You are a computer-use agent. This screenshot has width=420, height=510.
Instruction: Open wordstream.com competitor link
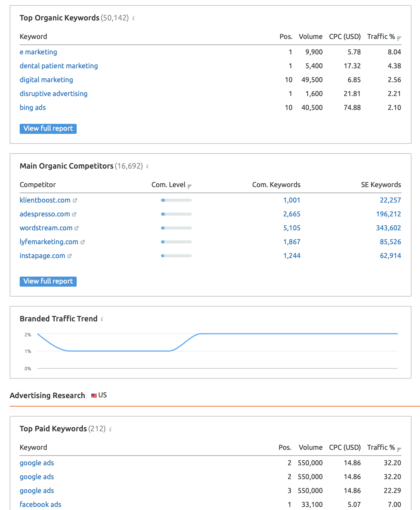click(x=46, y=228)
